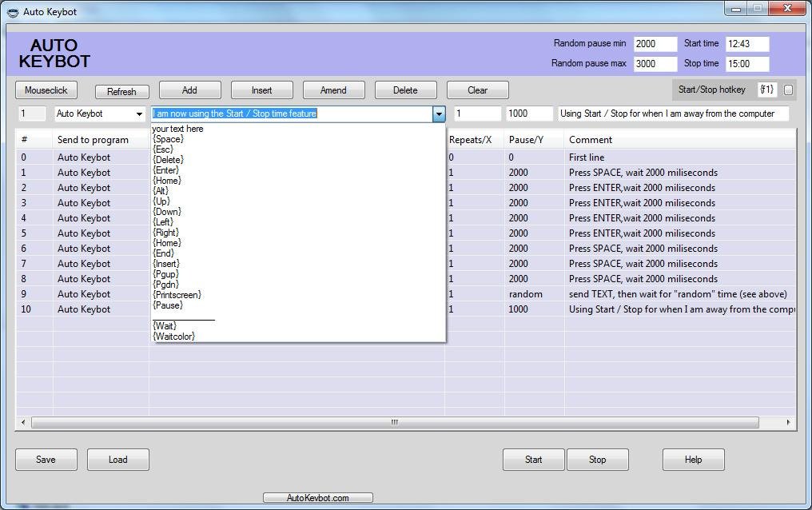This screenshot has height=510, width=812.
Task: Click the Pause value field showing 1000
Action: click(529, 114)
